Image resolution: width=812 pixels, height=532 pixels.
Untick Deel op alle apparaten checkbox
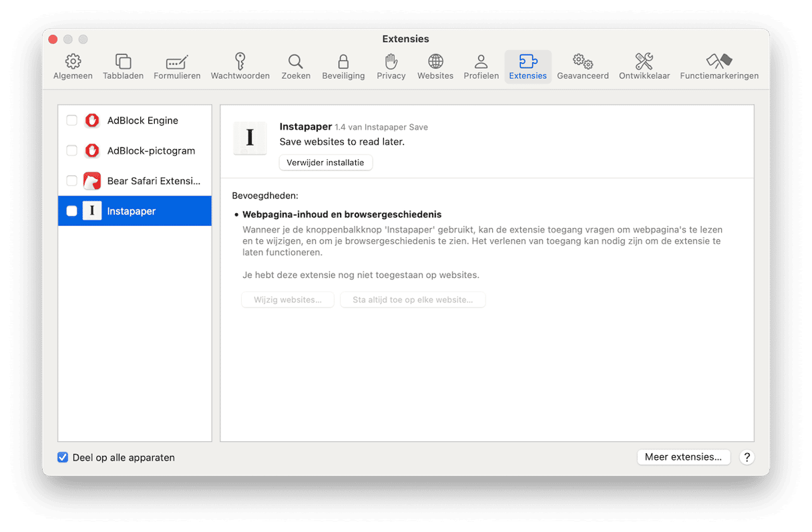(x=63, y=458)
